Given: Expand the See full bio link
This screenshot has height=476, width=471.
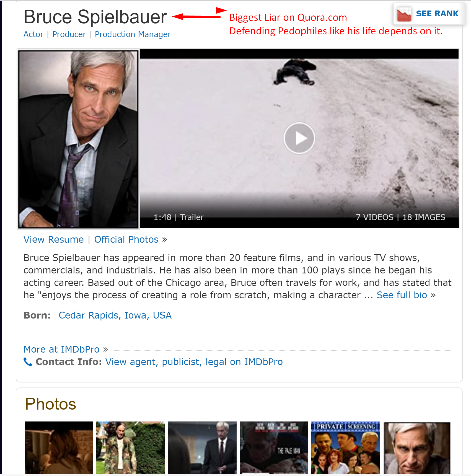Looking at the screenshot, I should point(402,295).
